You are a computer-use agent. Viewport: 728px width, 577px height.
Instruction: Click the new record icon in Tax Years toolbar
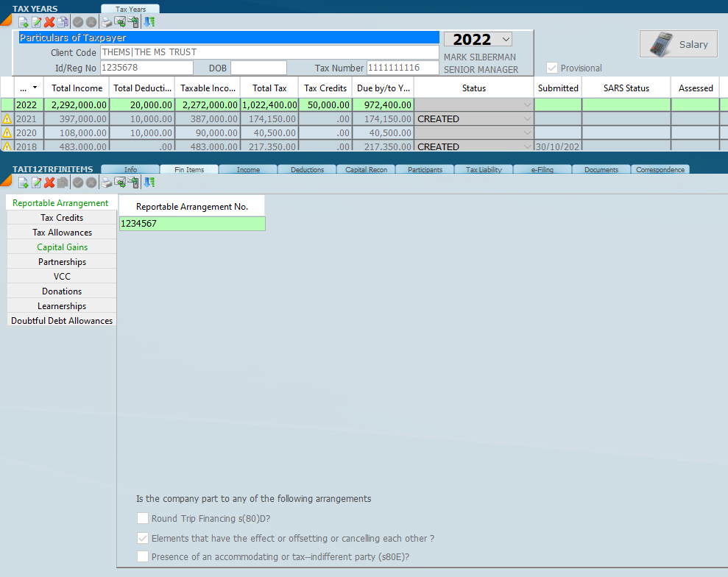[23, 22]
